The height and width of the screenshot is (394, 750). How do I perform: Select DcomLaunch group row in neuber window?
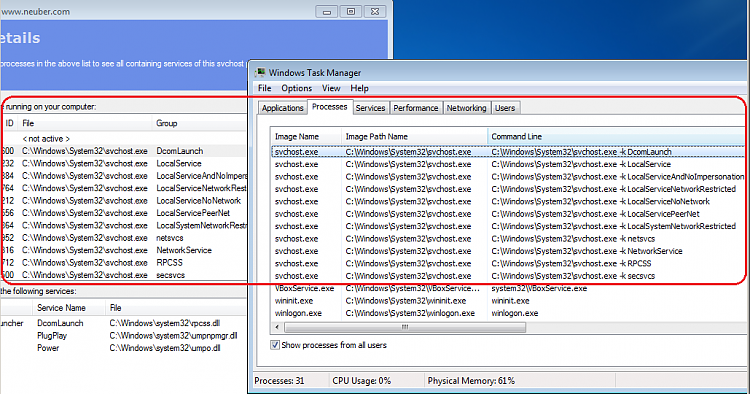[x=123, y=151]
